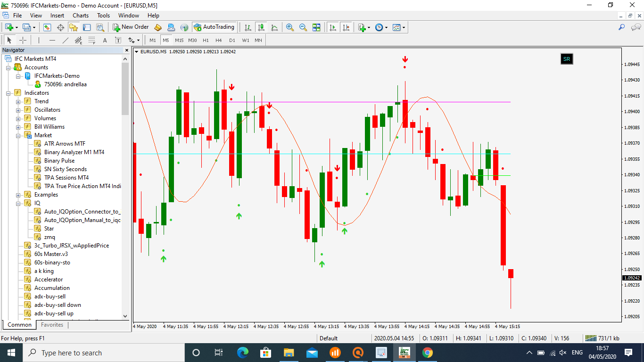Select the text label tool
The width and height of the screenshot is (644, 362).
click(118, 40)
